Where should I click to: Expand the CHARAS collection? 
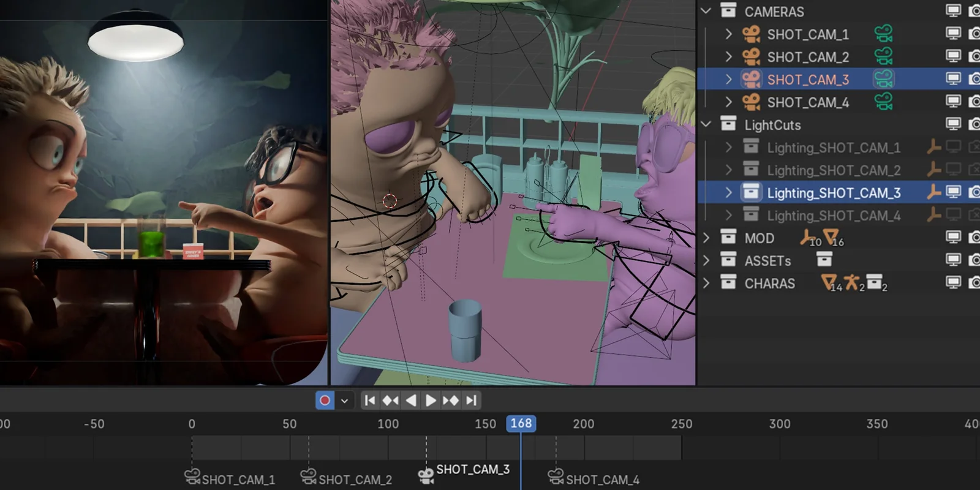(x=706, y=283)
